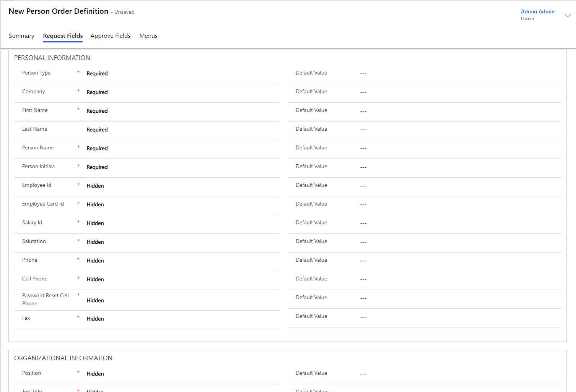
Task: Click the Phone field Hidden value
Action: (x=95, y=261)
